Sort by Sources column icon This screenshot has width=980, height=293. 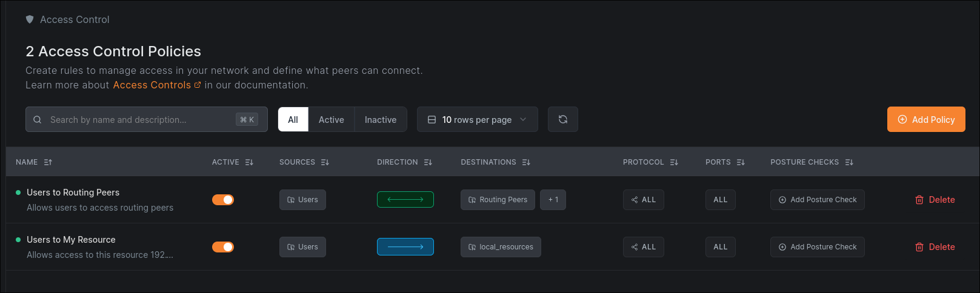pyautogui.click(x=325, y=162)
